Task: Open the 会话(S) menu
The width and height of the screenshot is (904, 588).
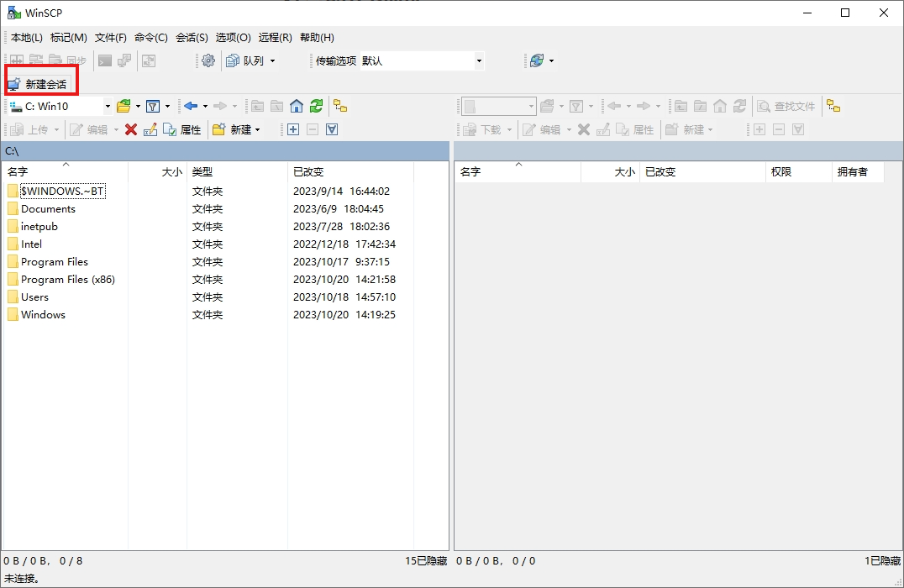Action: click(192, 38)
